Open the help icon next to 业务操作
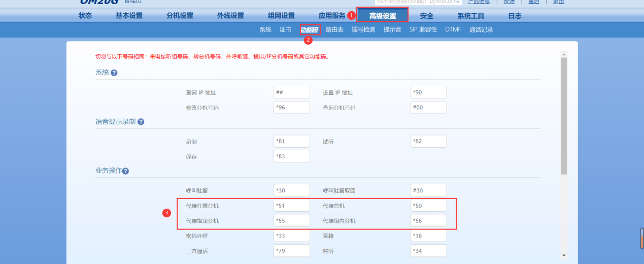The width and height of the screenshot is (644, 264). (x=126, y=171)
